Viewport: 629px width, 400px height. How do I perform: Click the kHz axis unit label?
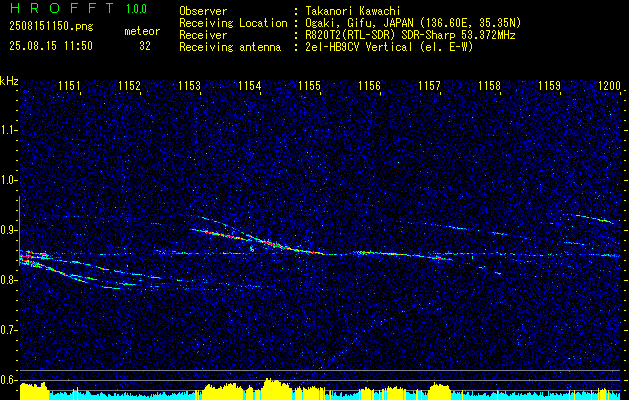coord(9,81)
